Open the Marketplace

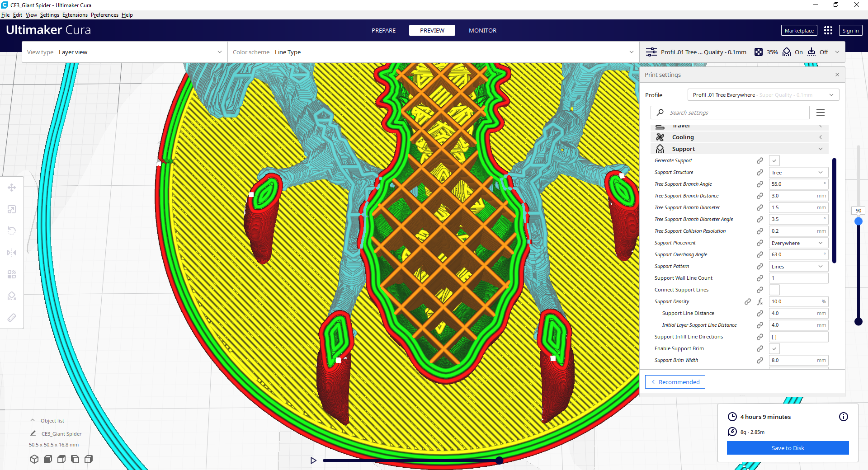point(799,30)
